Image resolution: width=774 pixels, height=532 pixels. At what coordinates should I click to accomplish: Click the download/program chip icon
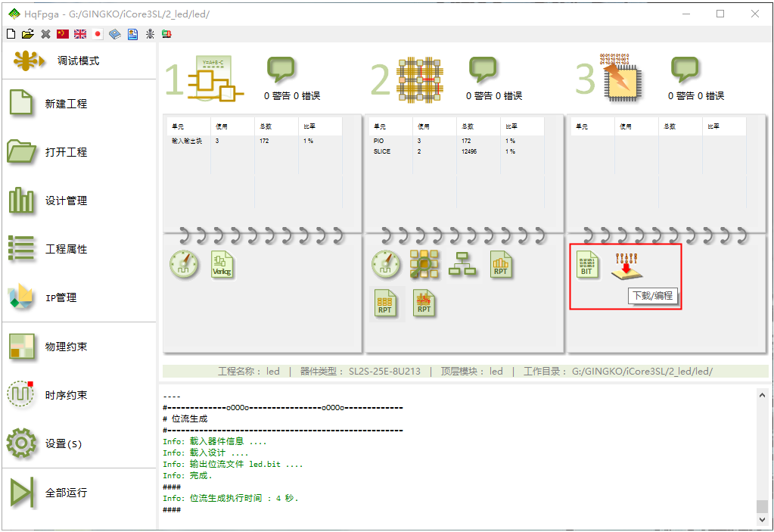(x=626, y=266)
